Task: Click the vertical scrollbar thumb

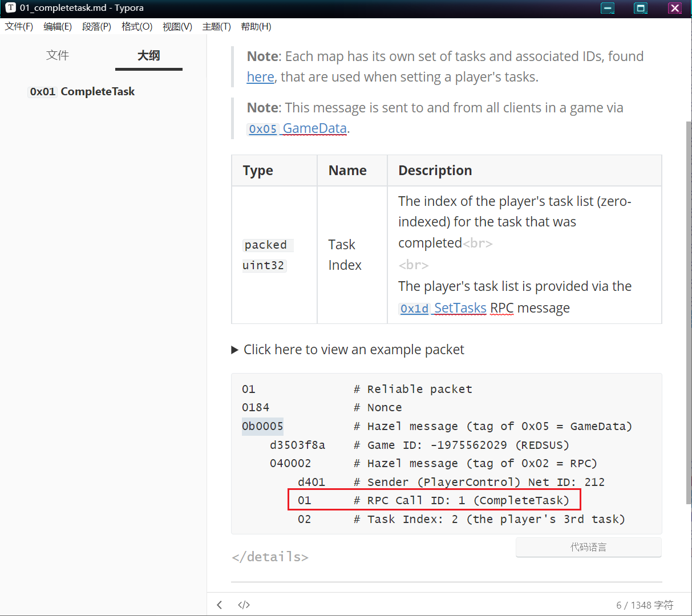Action: point(689,313)
